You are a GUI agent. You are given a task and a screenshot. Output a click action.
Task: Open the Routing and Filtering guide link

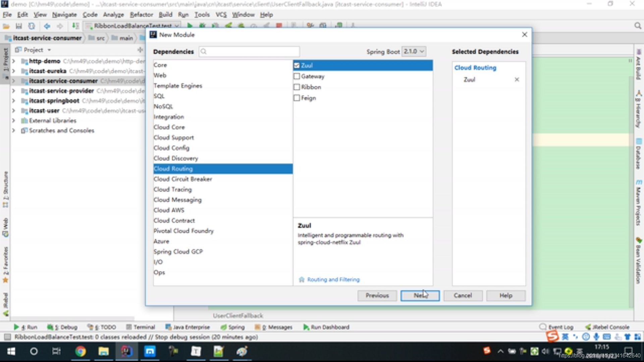(x=333, y=280)
